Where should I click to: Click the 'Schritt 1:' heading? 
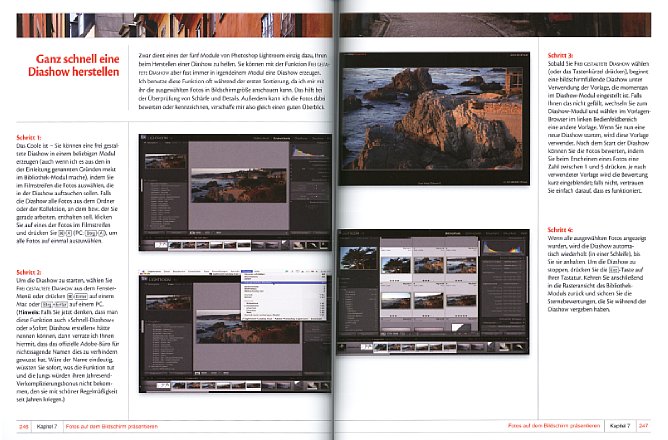[29, 138]
